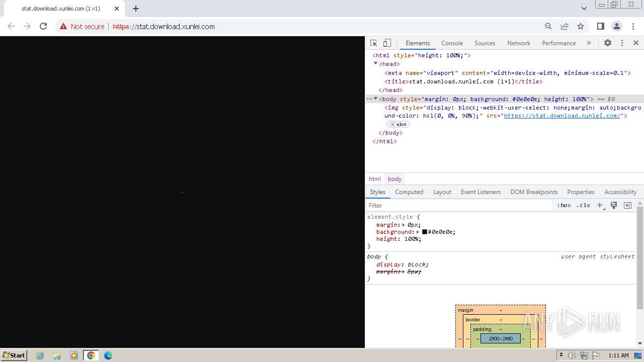Open Chrome main three-dot menu
The height and width of the screenshot is (362, 644).
[633, 27]
